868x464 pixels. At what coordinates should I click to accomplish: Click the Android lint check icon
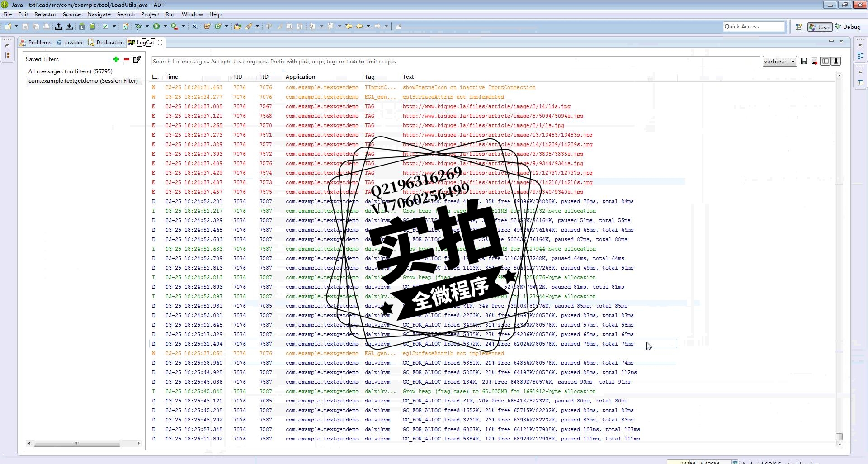tap(105, 27)
